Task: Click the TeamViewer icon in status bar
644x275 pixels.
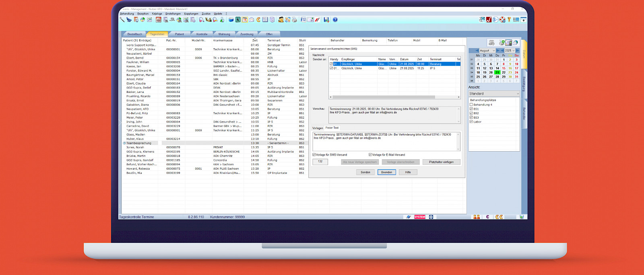Action: pos(409,217)
